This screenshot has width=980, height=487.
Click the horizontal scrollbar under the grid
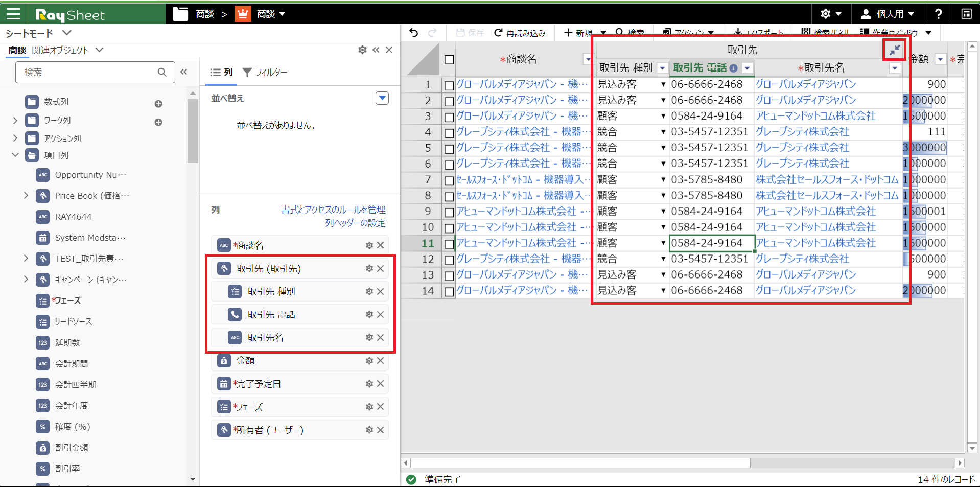tap(580, 463)
